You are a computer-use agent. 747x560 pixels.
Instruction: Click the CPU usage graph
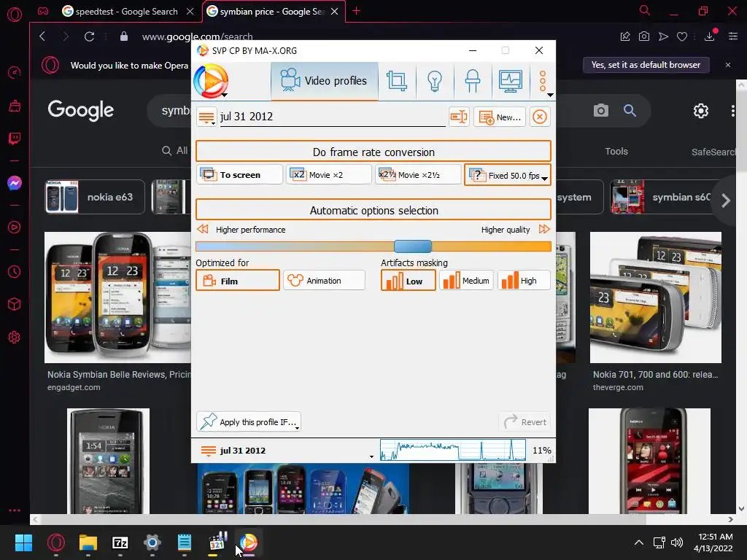coord(452,450)
